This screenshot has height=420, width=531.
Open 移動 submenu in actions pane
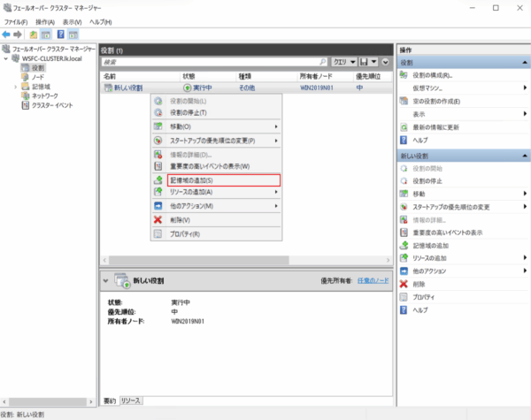tap(463, 194)
